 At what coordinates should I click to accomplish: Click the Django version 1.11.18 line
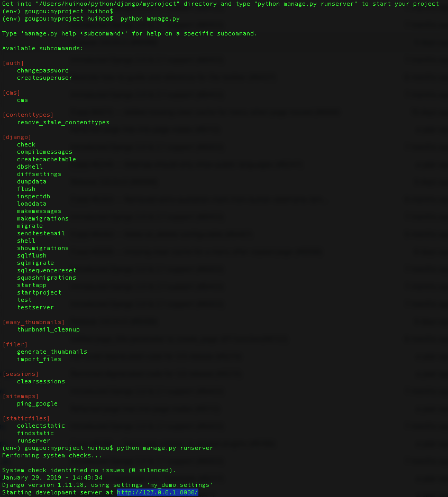tap(107, 485)
